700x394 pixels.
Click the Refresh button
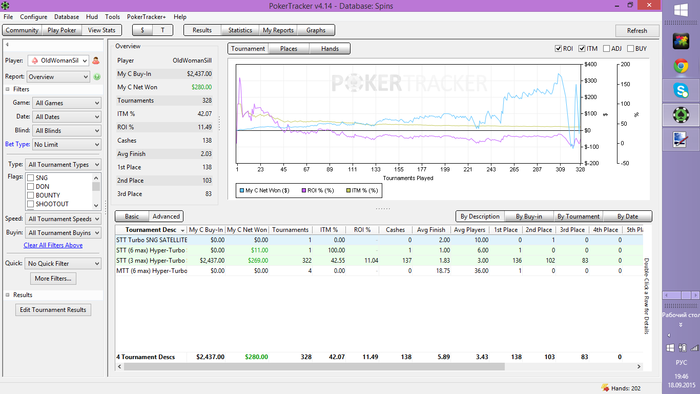point(637,30)
